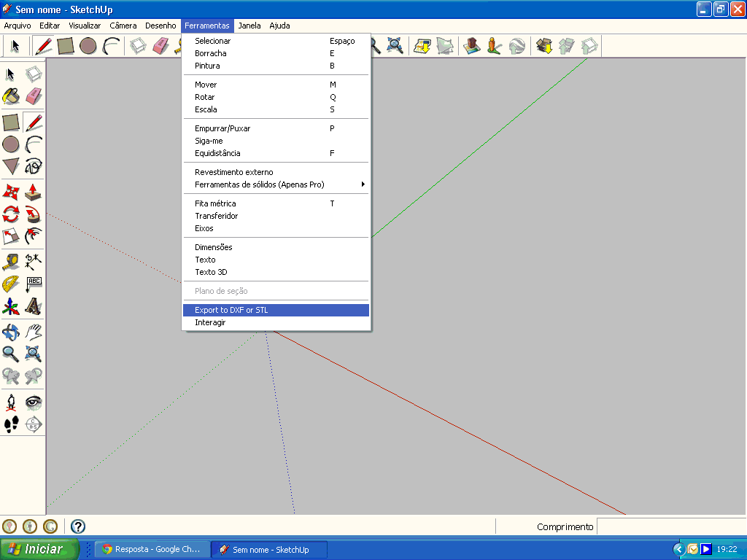Select the Polygon triangle tool
747x560 pixels.
click(x=11, y=166)
